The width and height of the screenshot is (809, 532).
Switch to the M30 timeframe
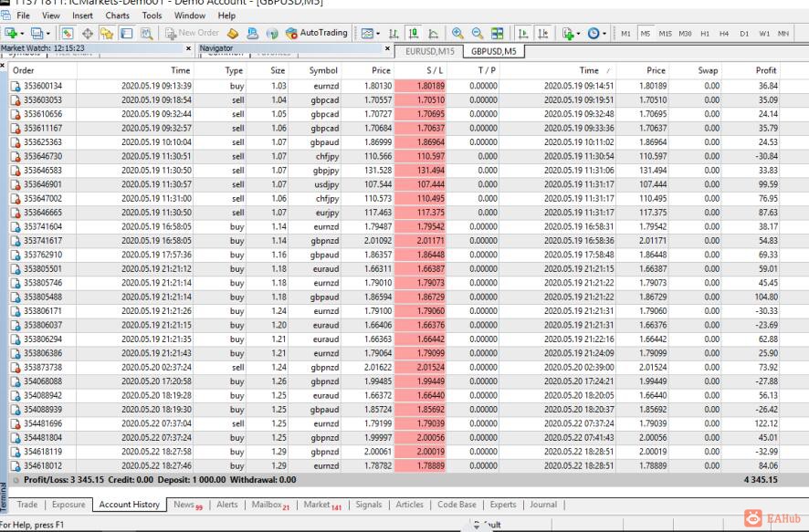coord(685,34)
